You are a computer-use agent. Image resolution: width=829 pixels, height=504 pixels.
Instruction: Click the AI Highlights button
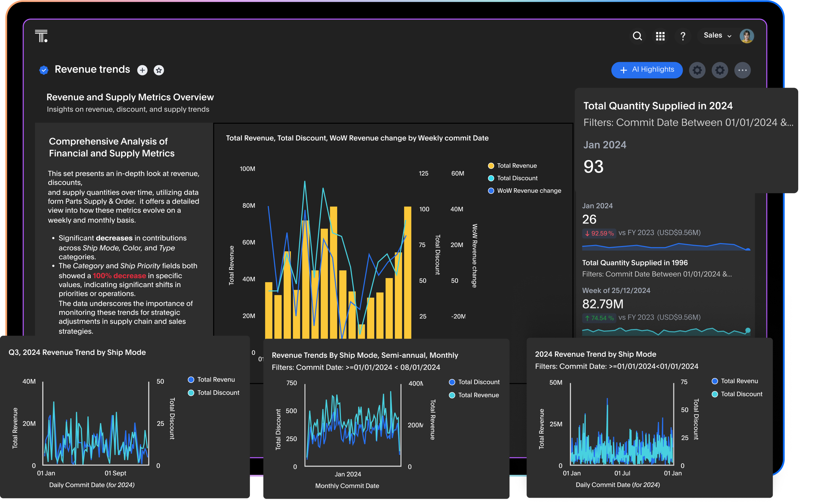click(646, 70)
